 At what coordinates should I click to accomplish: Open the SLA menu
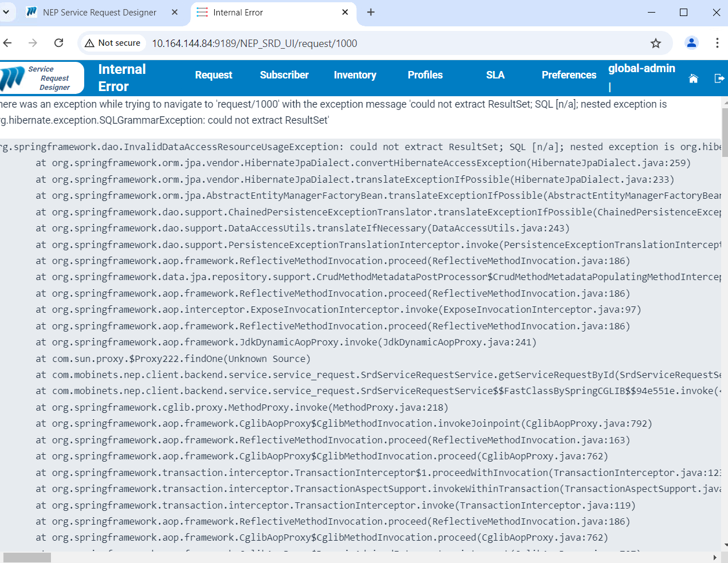pyautogui.click(x=495, y=75)
